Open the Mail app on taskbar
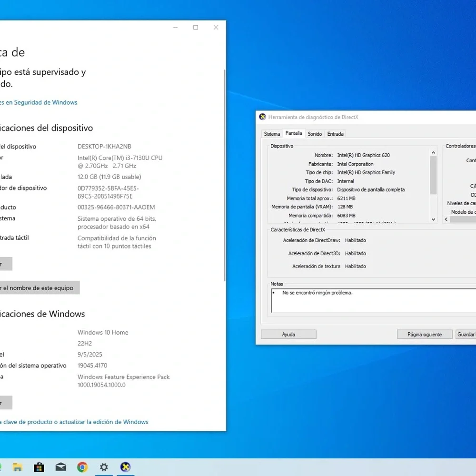Viewport: 476px width, 476px height. tap(61, 467)
